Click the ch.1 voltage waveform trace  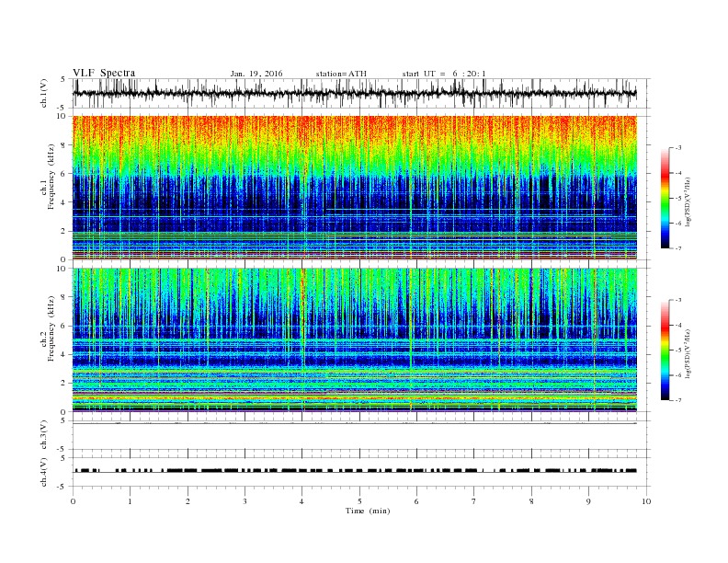point(354,93)
